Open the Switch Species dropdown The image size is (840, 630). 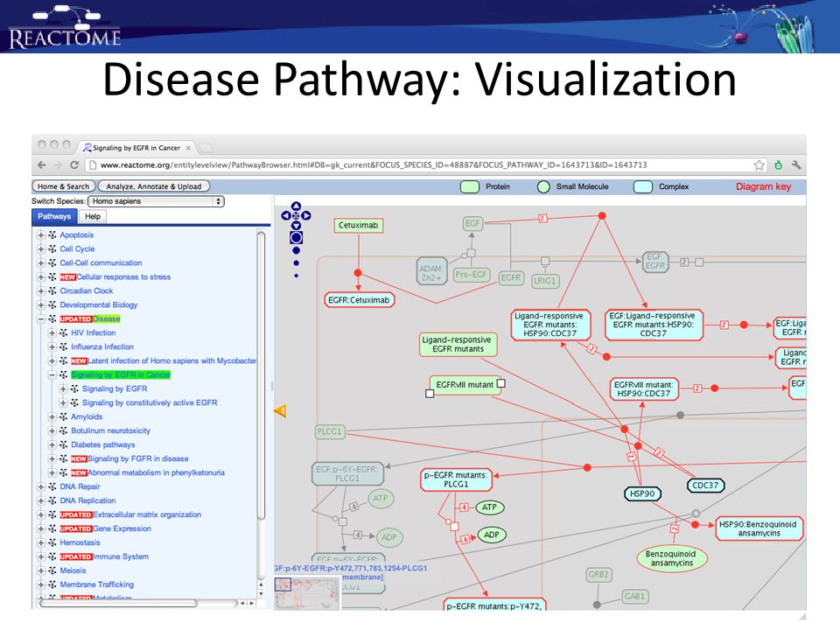(x=157, y=201)
